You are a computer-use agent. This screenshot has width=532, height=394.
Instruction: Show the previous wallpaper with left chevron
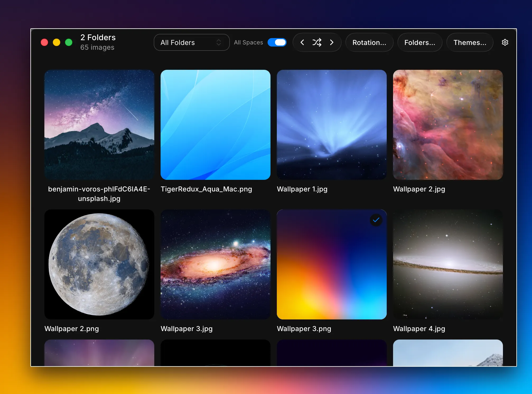point(302,42)
